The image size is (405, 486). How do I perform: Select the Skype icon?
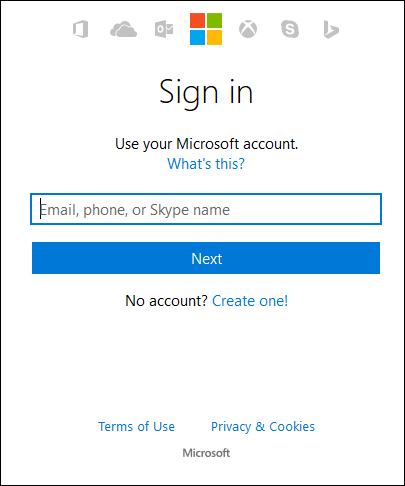[x=290, y=29]
